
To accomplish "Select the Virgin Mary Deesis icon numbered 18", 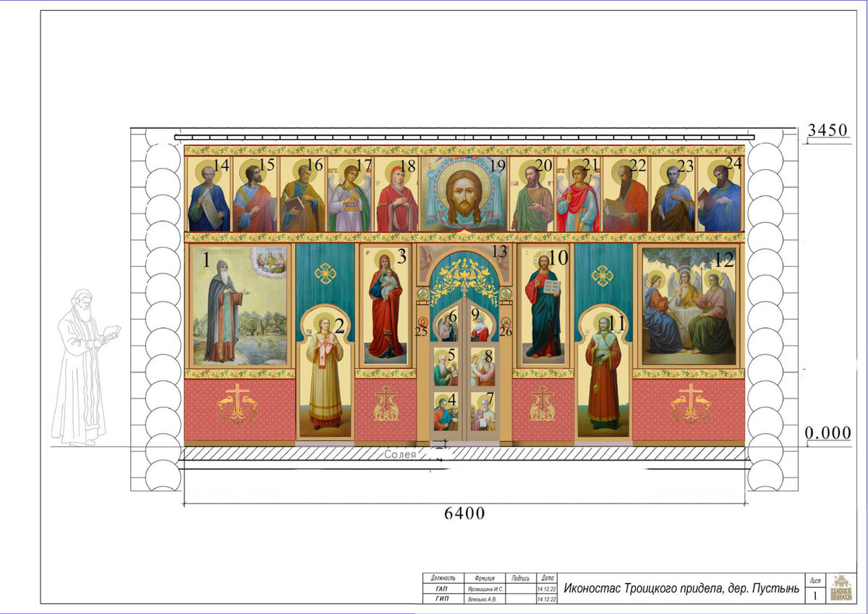I will (x=396, y=194).
